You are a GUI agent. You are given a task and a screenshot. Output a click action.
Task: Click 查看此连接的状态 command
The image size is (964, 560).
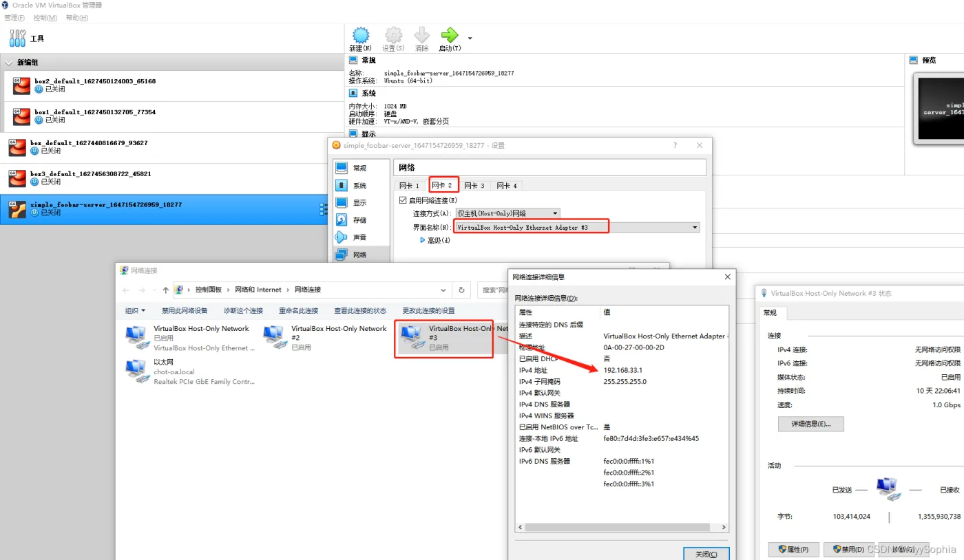(x=360, y=310)
